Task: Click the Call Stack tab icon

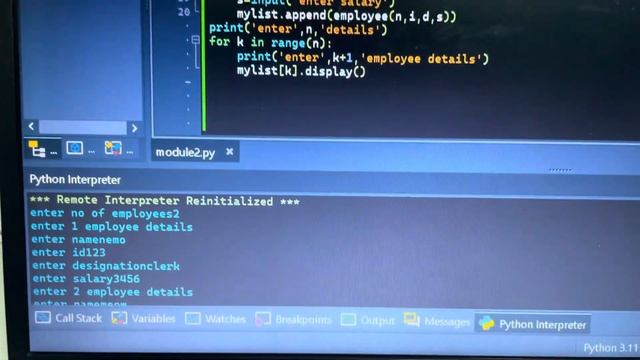Action: [42, 317]
